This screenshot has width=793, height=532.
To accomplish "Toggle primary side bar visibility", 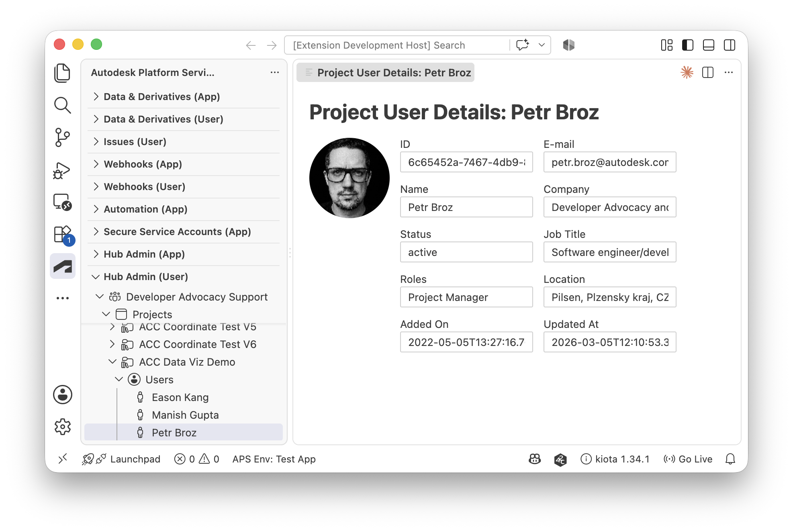I will point(688,45).
